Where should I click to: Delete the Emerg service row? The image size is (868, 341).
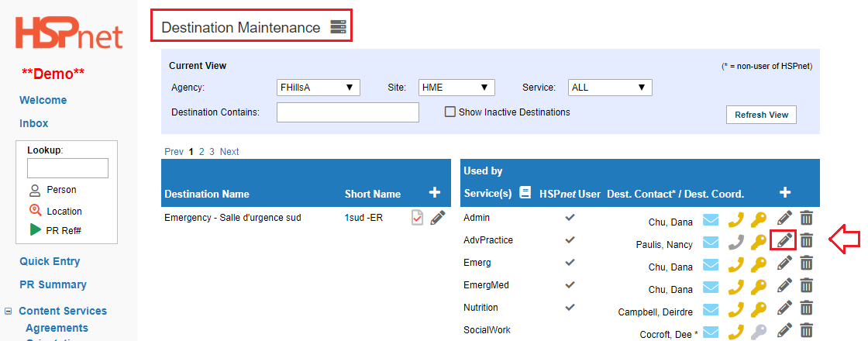[x=807, y=263]
